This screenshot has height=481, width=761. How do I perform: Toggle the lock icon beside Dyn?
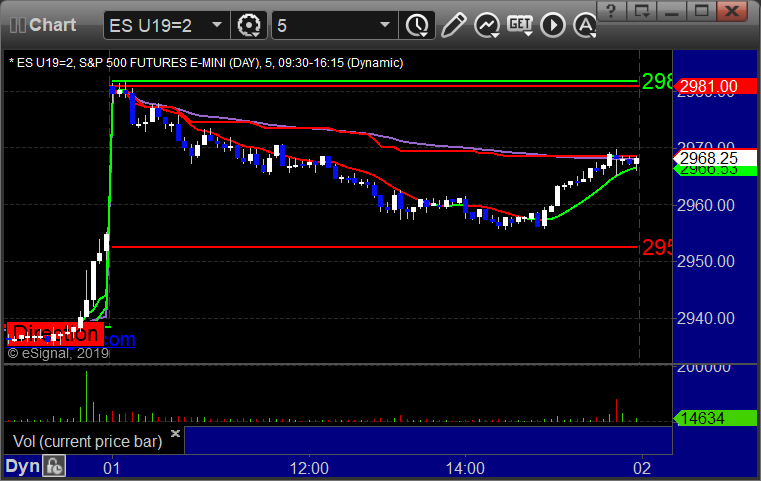click(54, 466)
